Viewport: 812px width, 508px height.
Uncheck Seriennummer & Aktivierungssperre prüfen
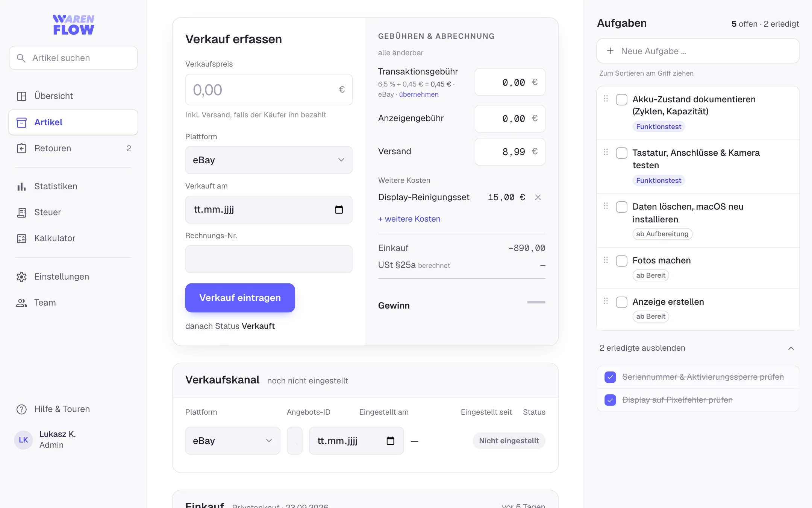[x=610, y=377]
